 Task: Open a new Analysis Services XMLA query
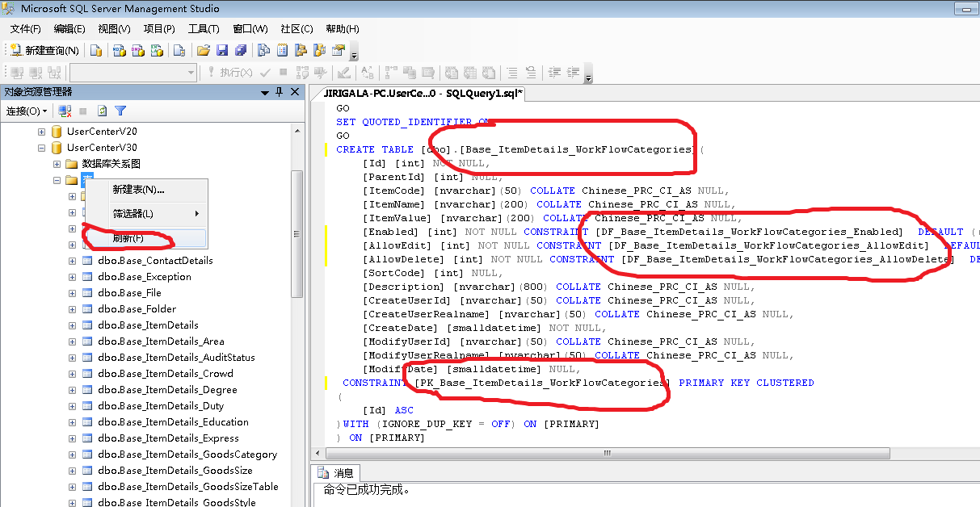(158, 50)
